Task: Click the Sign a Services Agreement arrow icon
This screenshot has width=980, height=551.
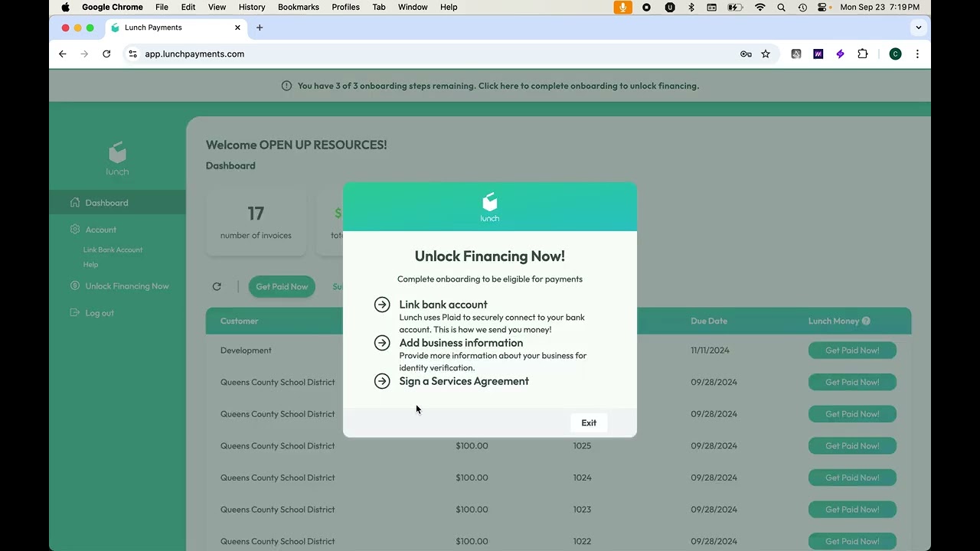Action: (382, 381)
